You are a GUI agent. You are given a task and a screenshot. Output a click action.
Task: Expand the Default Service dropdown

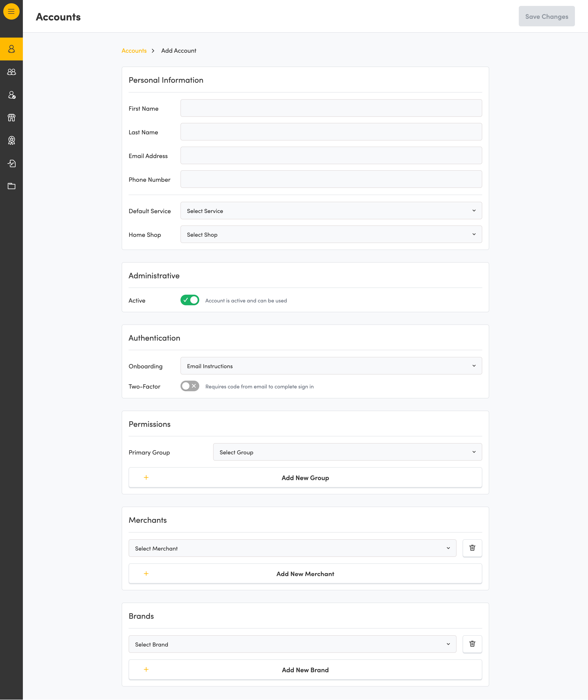tap(331, 211)
